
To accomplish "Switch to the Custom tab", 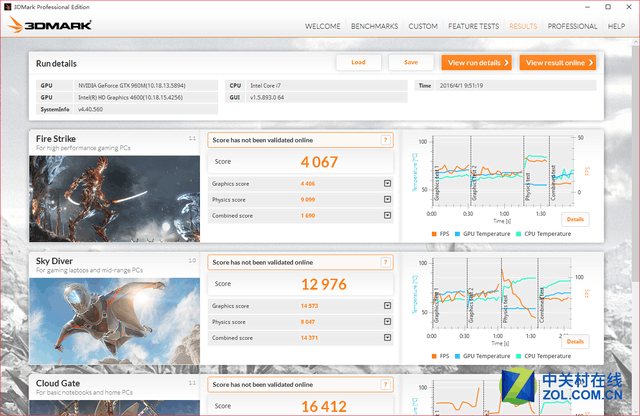I will pyautogui.click(x=423, y=26).
